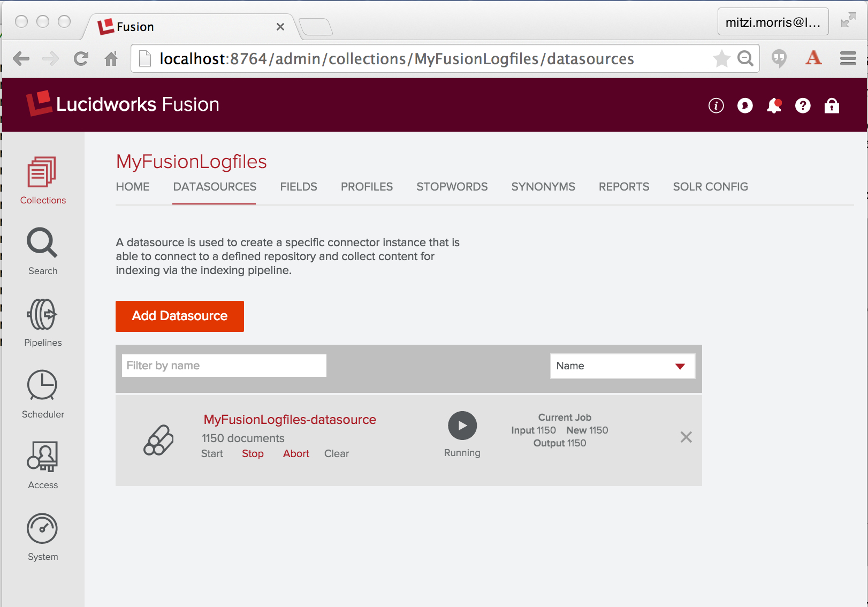Select the Fusion browser tab
The height and width of the screenshot is (607, 868).
tap(187, 27)
